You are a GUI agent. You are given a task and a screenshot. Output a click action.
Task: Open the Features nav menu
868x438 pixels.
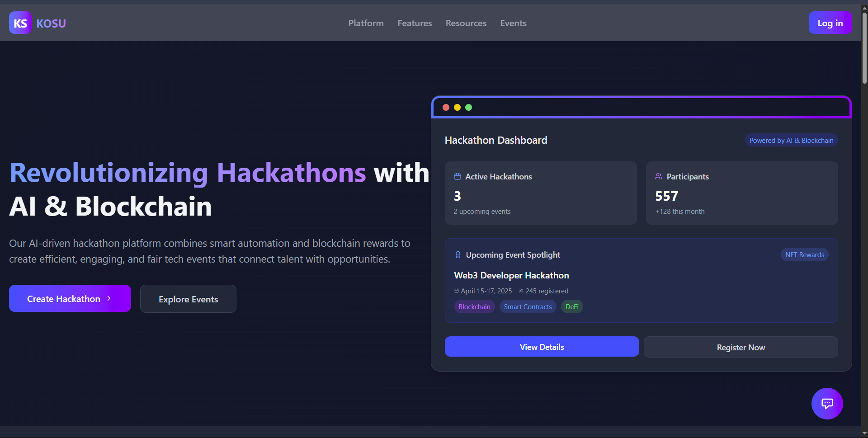(x=415, y=23)
